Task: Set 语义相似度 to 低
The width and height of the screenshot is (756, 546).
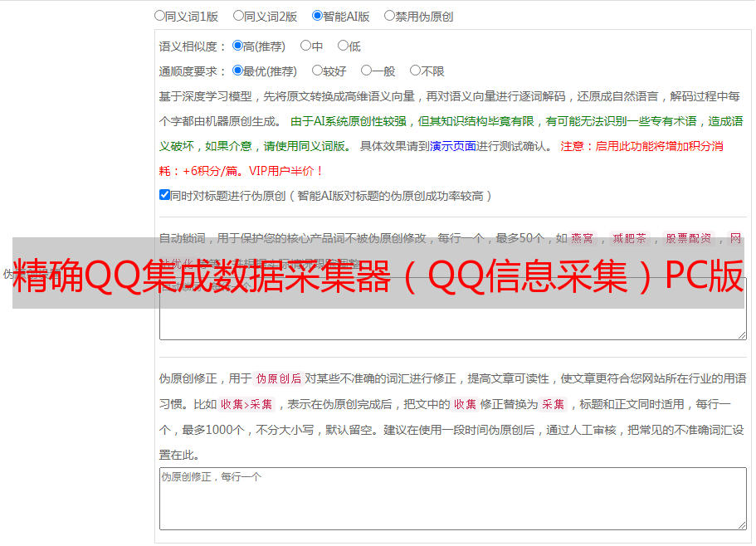Action: click(x=343, y=46)
